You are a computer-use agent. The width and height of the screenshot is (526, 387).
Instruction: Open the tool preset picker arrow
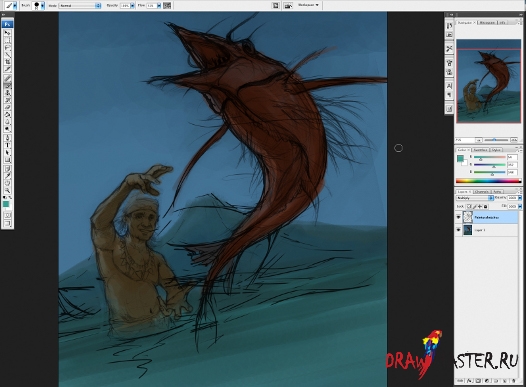15,5
